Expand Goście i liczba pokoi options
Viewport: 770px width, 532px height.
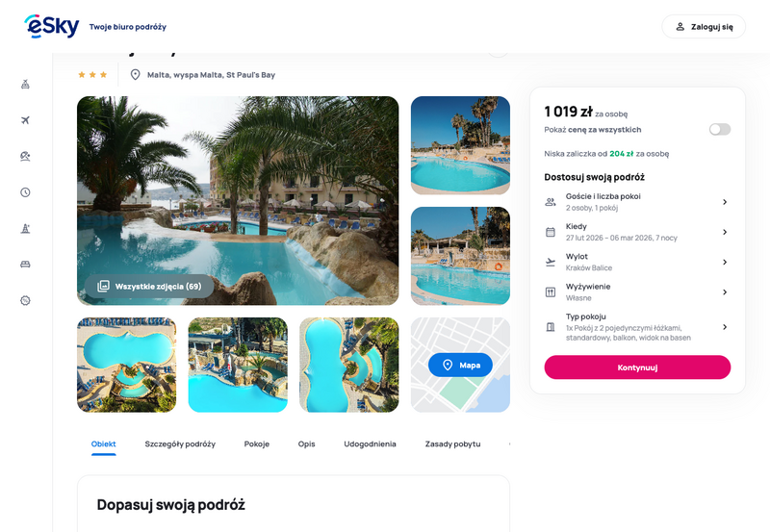tap(637, 202)
